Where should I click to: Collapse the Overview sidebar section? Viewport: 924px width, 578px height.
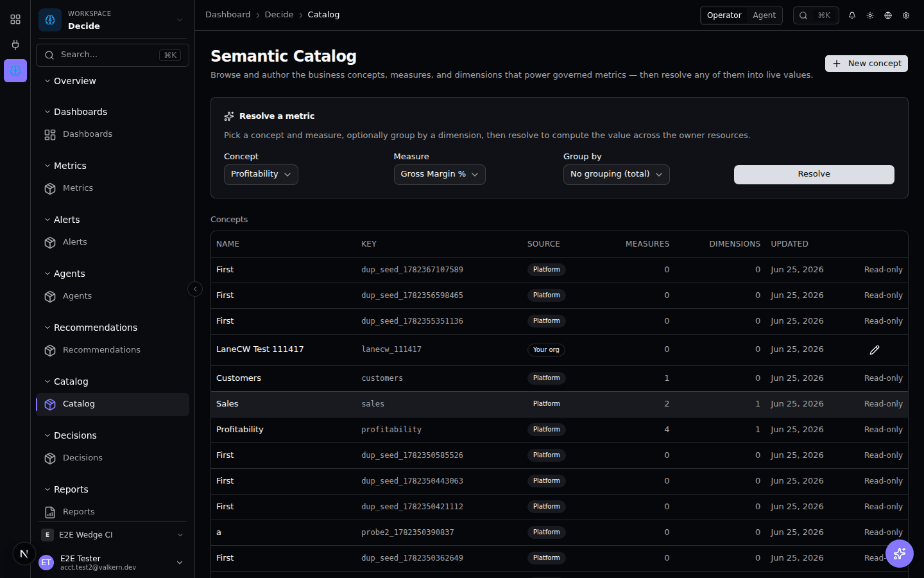coord(71,81)
